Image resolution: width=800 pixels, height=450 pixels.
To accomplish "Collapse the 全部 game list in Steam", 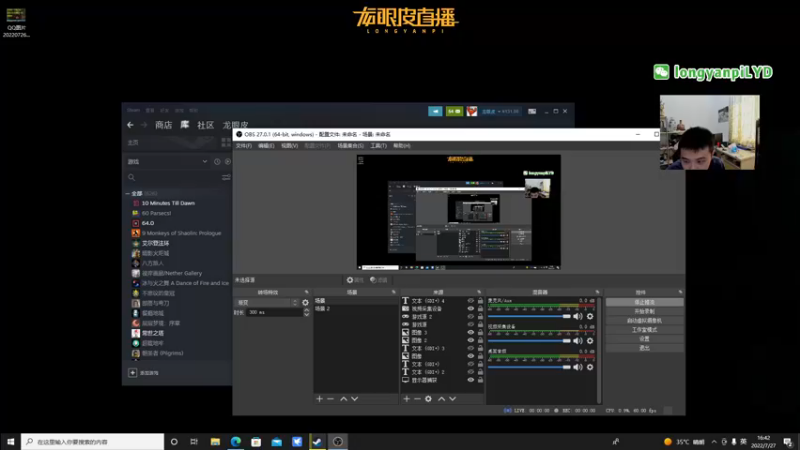I will tap(128, 194).
